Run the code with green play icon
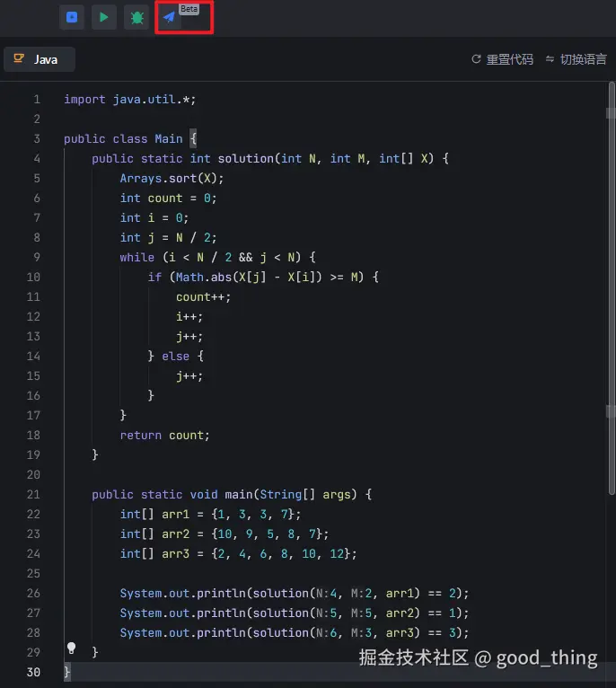This screenshot has width=616, height=688. [x=104, y=17]
